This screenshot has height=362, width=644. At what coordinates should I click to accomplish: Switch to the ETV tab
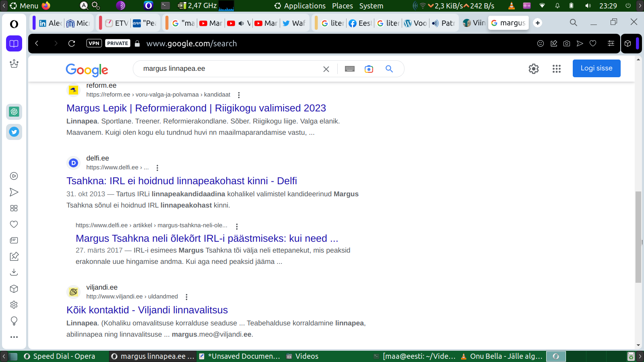pos(117,23)
